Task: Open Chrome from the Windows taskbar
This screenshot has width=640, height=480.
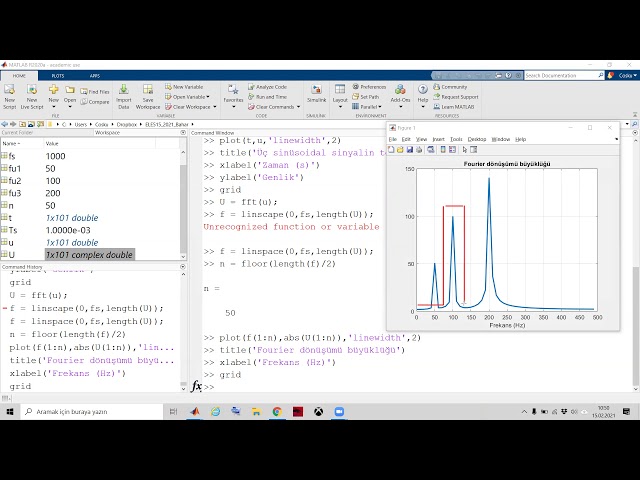Action: [x=277, y=411]
